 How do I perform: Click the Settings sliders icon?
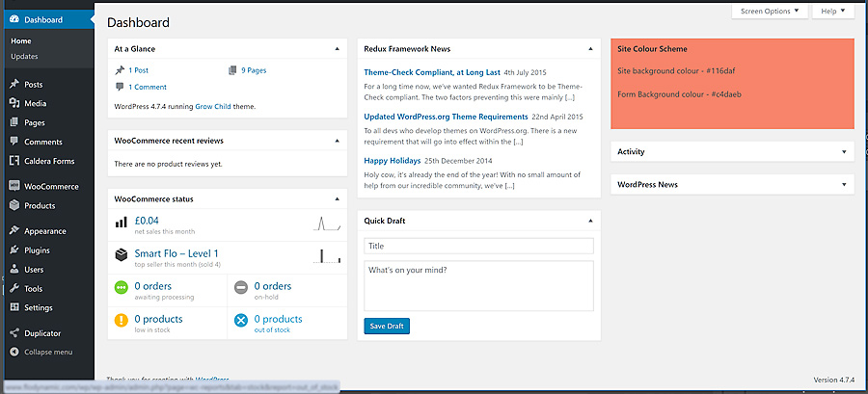[x=14, y=308]
